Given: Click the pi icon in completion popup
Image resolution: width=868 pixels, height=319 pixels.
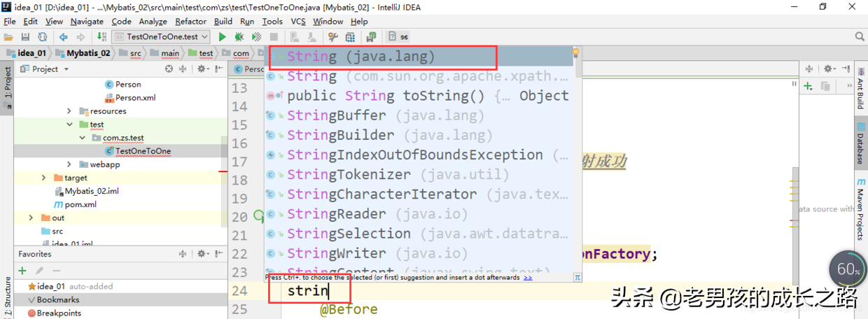Looking at the screenshot, I should pos(577,277).
